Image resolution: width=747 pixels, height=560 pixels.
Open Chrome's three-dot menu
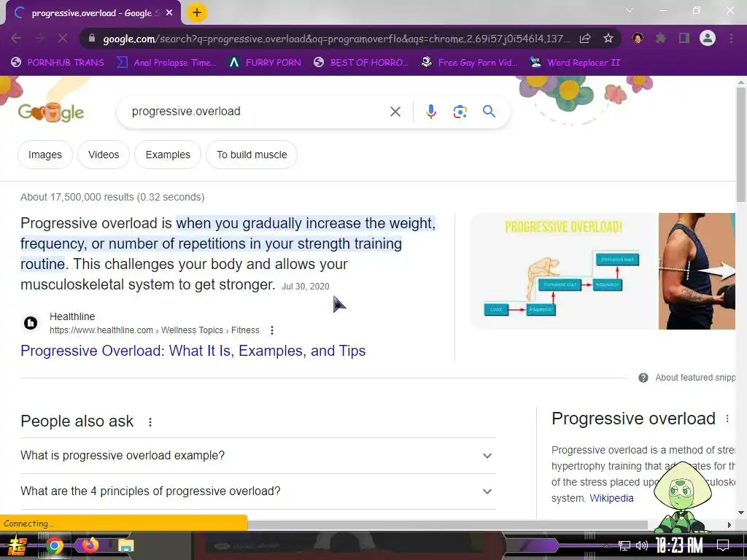pos(731,38)
